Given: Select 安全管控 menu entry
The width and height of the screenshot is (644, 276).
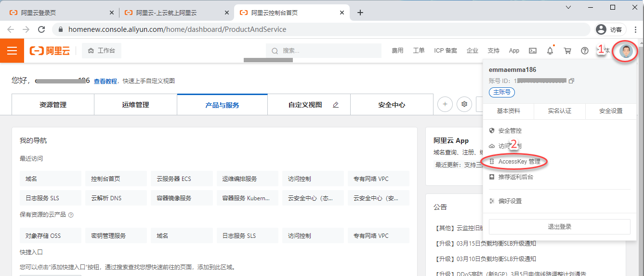Looking at the screenshot, I should pos(510,131).
